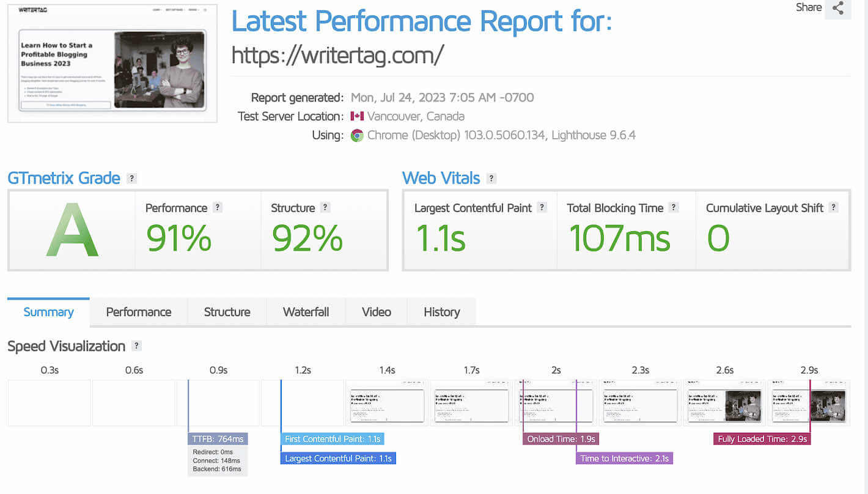Click the 1.1s Largest Contentful Paint value
868x494 pixels.
point(440,238)
